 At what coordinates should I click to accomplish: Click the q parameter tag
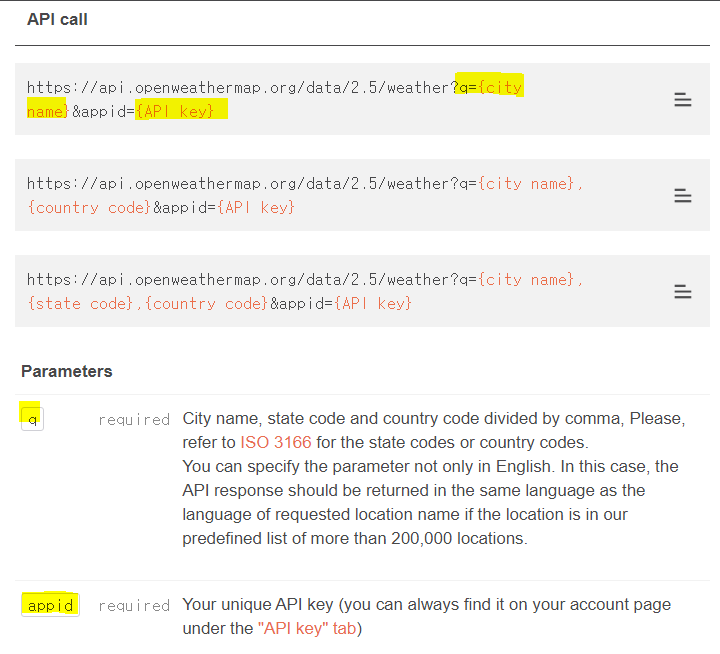click(32, 419)
